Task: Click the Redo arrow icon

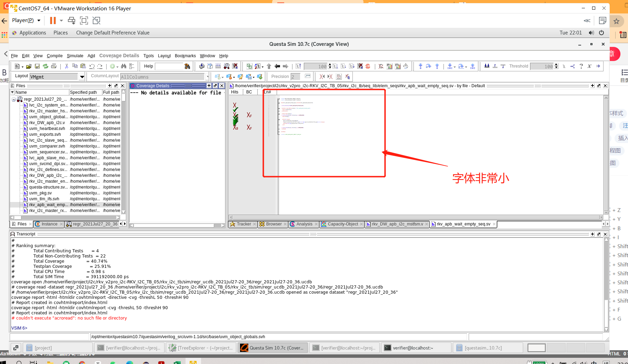Action: click(100, 66)
